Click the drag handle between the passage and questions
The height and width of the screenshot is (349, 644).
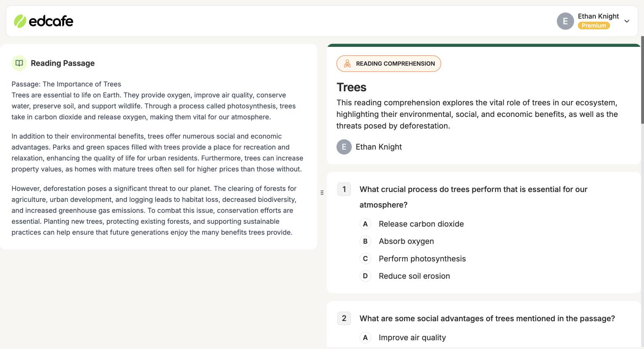(x=322, y=192)
